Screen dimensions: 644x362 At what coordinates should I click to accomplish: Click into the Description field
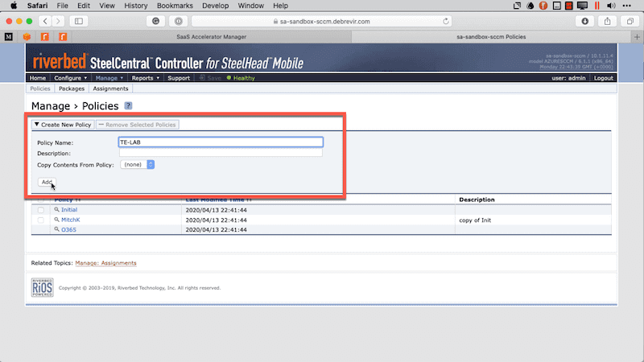pyautogui.click(x=221, y=153)
